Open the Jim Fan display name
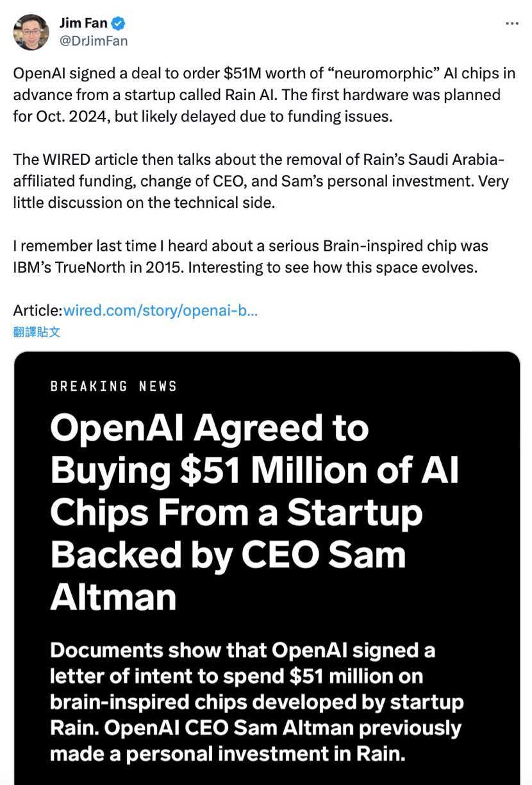This screenshot has height=785, width=532. click(83, 24)
